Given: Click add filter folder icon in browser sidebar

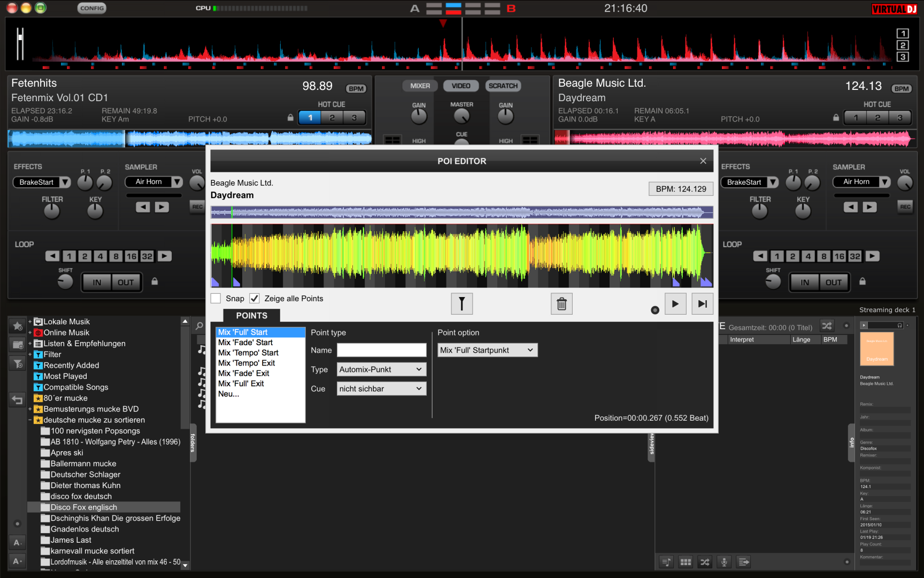Looking at the screenshot, I should point(18,363).
